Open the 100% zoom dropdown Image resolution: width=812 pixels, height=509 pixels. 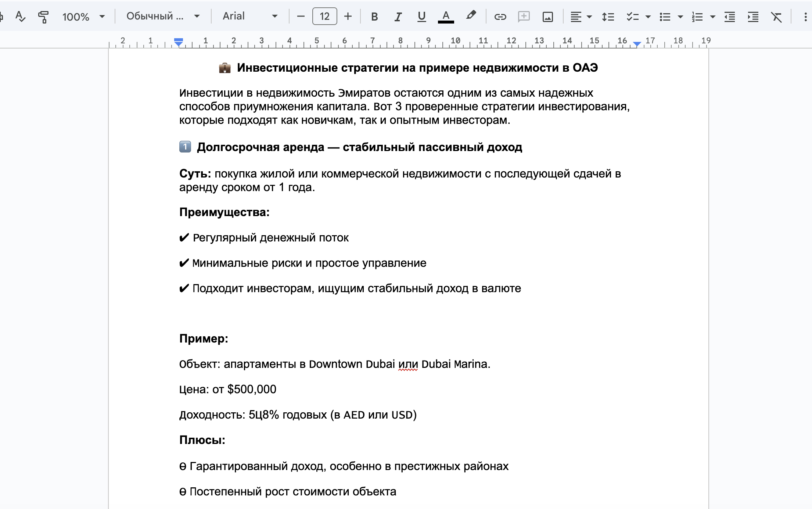point(83,17)
